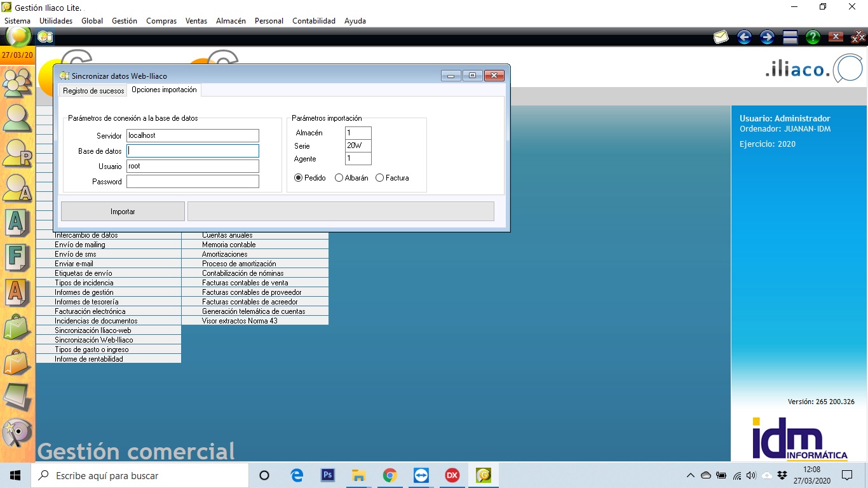Click the Servidor field containing localhost
Viewport: 868px width, 488px height.
pyautogui.click(x=193, y=135)
